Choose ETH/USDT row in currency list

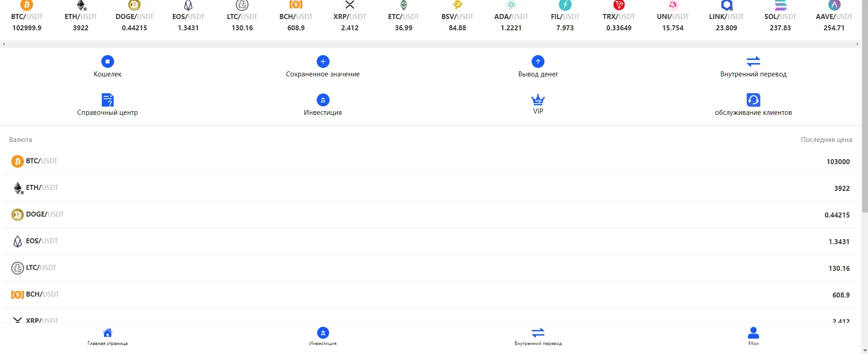430,188
